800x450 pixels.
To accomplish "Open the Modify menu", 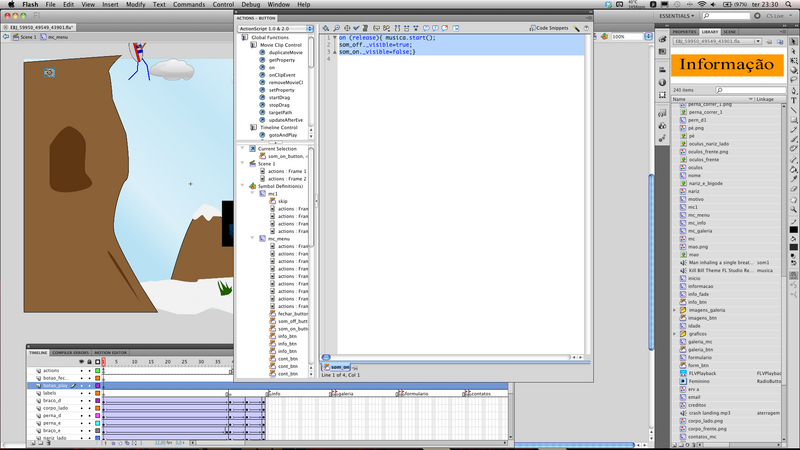I will coord(135,5).
